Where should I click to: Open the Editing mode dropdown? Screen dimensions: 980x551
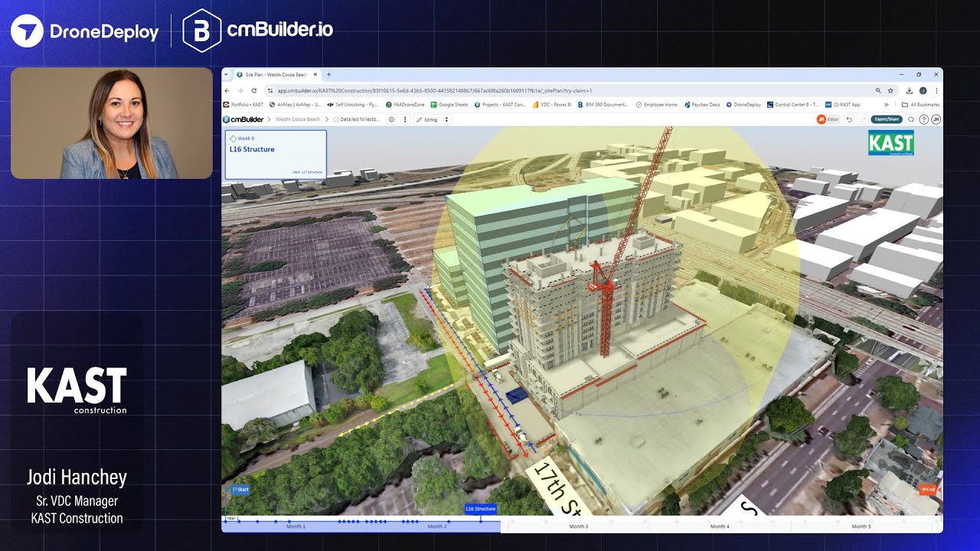tap(433, 119)
